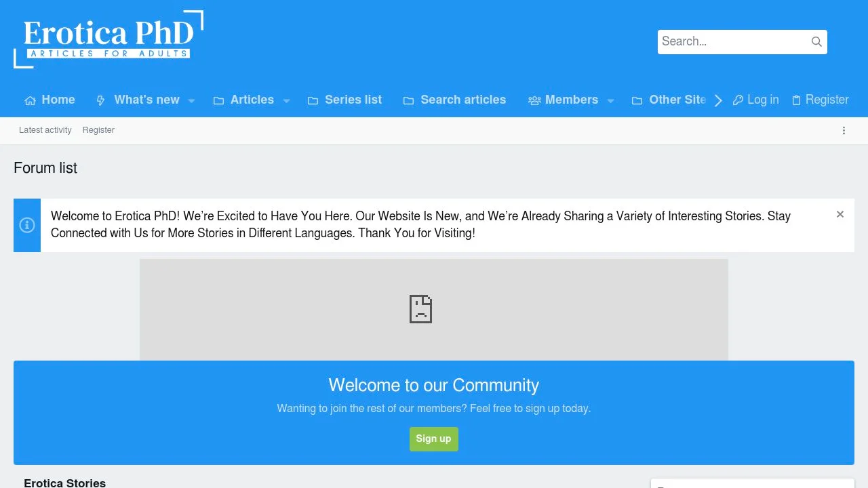The height and width of the screenshot is (488, 868).
Task: Focus the Search input field
Action: (x=731, y=42)
